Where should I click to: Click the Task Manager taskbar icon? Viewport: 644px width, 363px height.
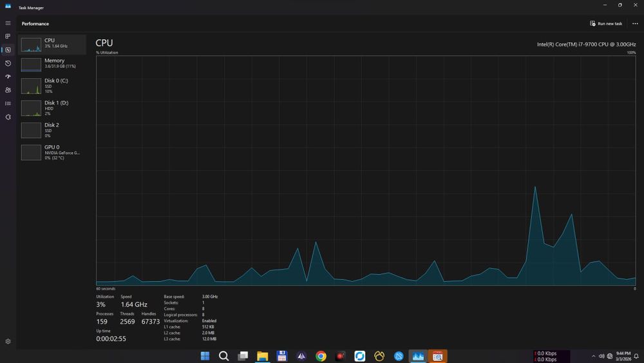pyautogui.click(x=418, y=356)
